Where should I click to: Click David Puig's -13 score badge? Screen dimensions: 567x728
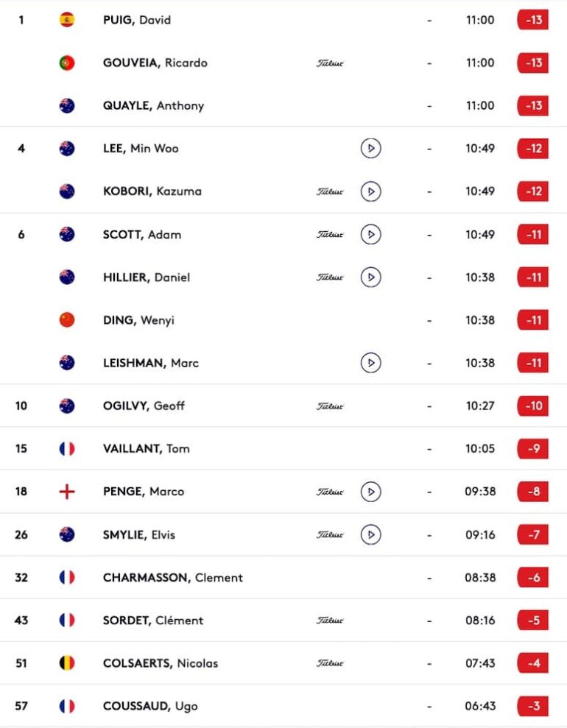[x=533, y=20]
